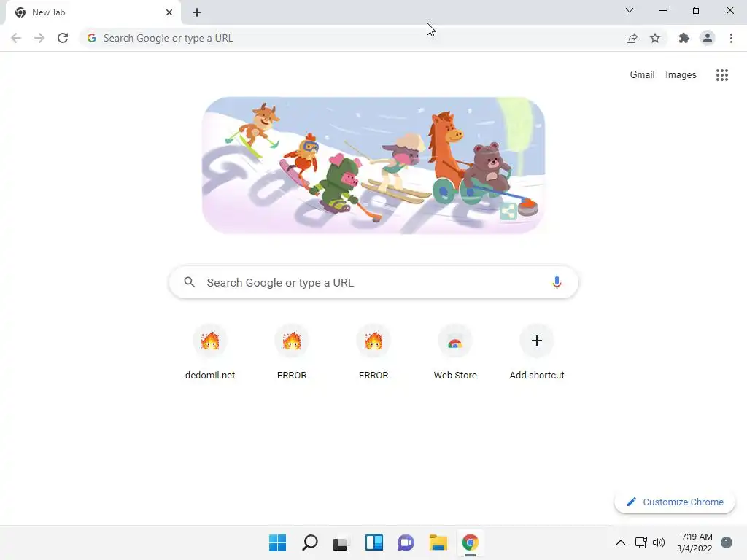This screenshot has height=560, width=747.
Task: Click the browser back arrow
Action: (x=16, y=38)
